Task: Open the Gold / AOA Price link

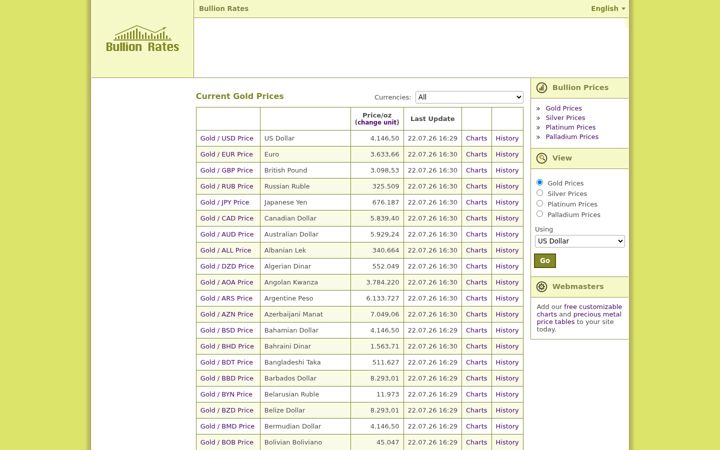Action: coord(226,282)
